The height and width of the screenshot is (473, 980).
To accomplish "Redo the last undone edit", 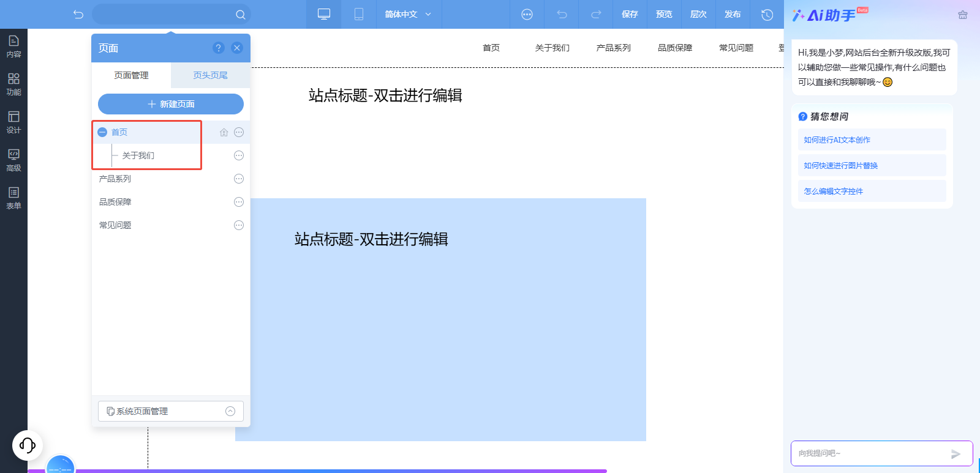I will (596, 15).
